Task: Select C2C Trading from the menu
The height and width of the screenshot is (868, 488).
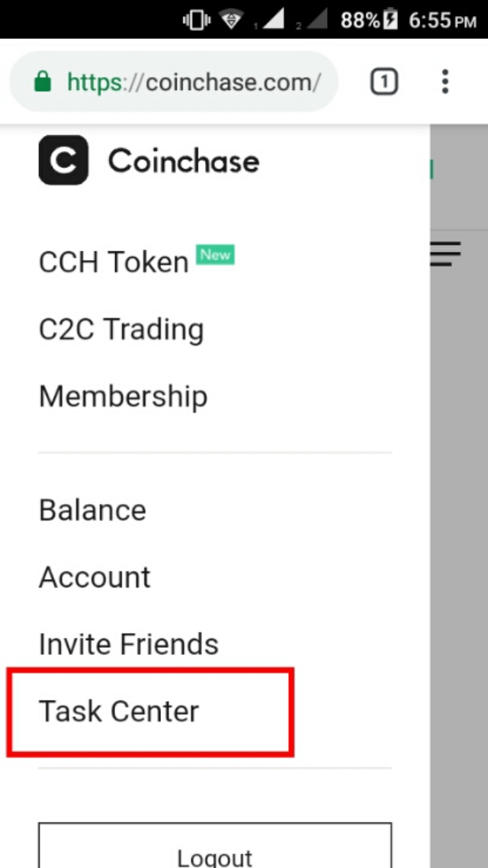Action: click(121, 330)
